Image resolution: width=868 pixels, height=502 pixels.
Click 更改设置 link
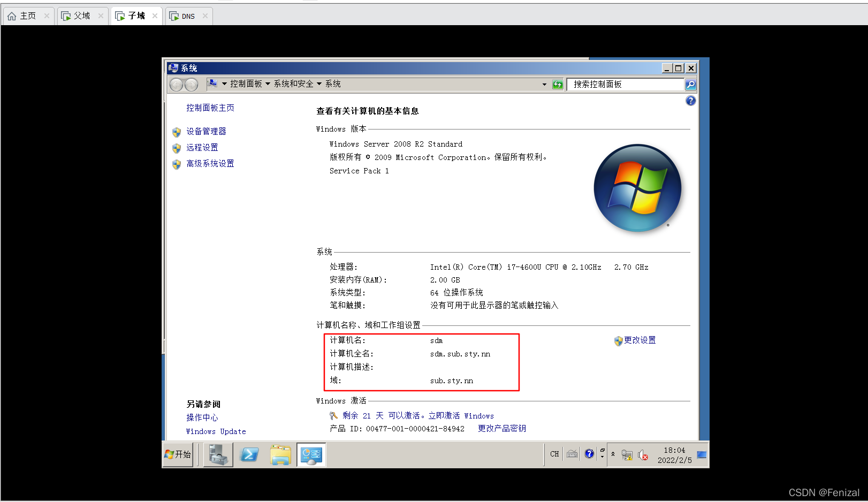tap(640, 340)
